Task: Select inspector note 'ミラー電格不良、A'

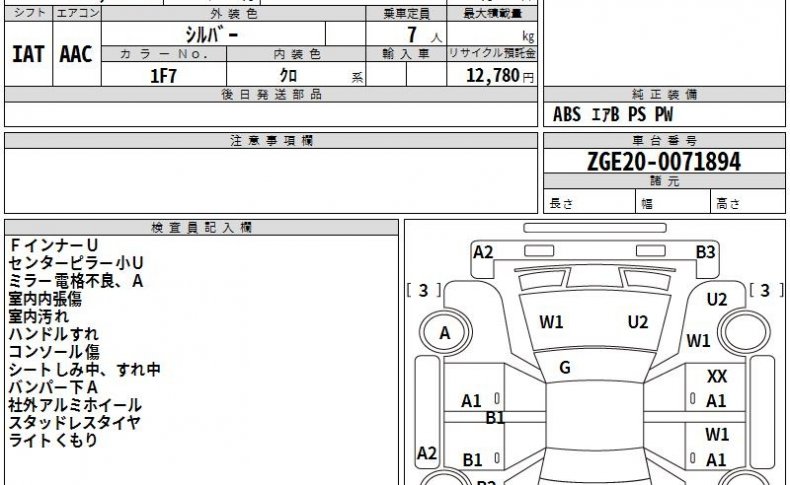Action: [76, 281]
